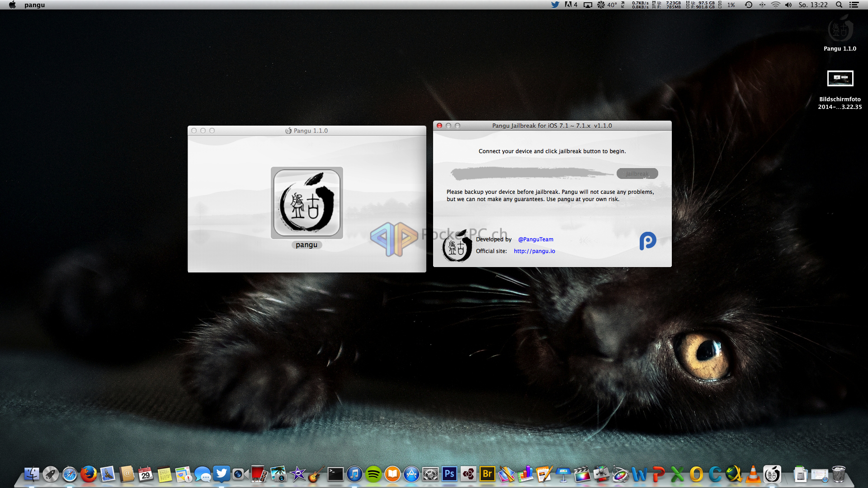The image size is (868, 488).
Task: Open the pangu application menu
Action: (x=35, y=5)
